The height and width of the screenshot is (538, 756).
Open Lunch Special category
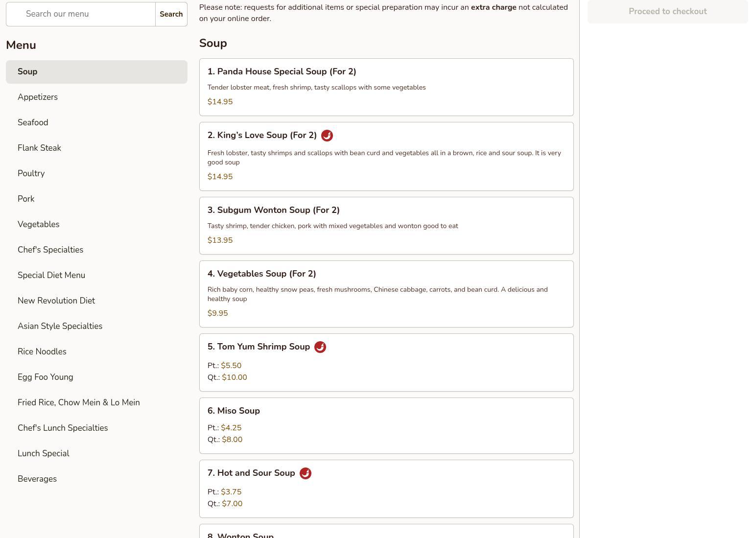pyautogui.click(x=44, y=453)
